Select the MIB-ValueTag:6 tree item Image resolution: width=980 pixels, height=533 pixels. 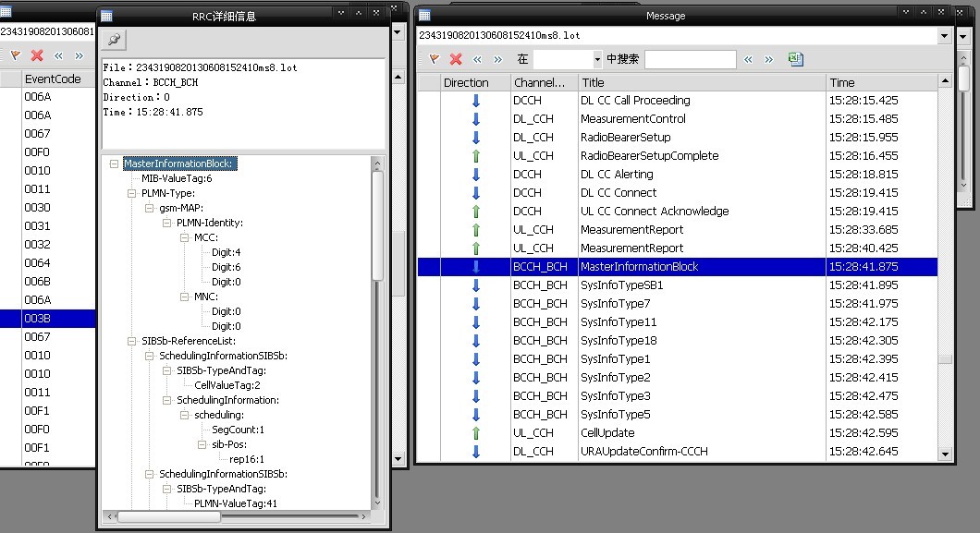[x=177, y=178]
